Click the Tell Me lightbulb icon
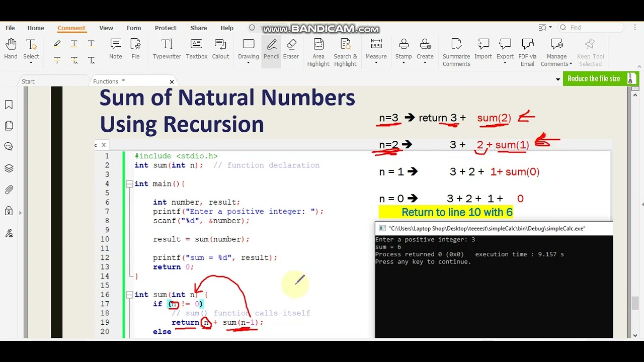This screenshot has width=644, height=362. click(252, 28)
